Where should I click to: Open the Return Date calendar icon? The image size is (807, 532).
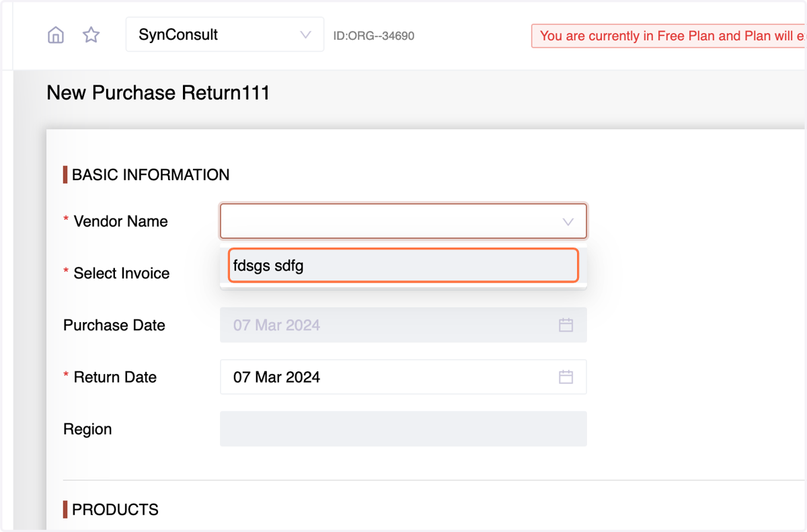(566, 377)
